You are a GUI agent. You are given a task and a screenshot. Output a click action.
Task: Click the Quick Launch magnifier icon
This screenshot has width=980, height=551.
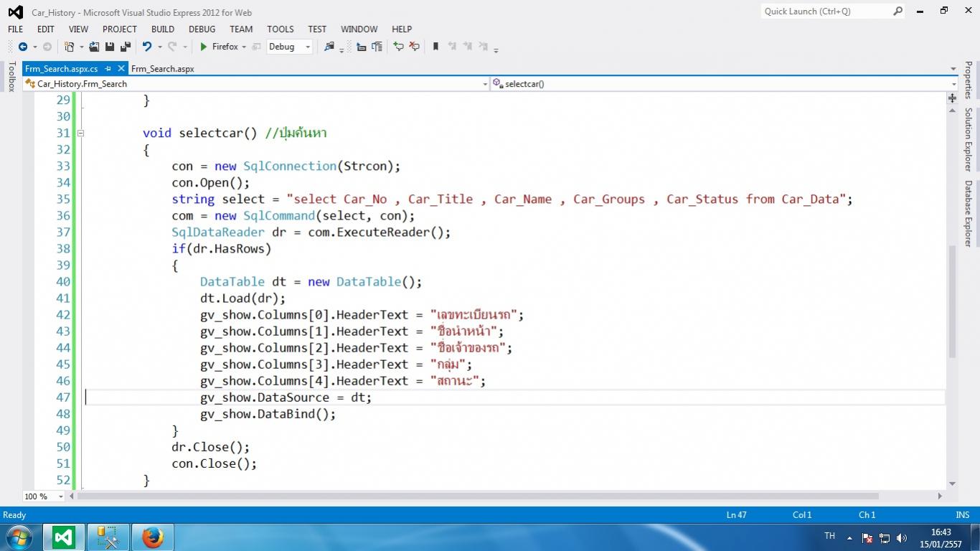pyautogui.click(x=897, y=11)
